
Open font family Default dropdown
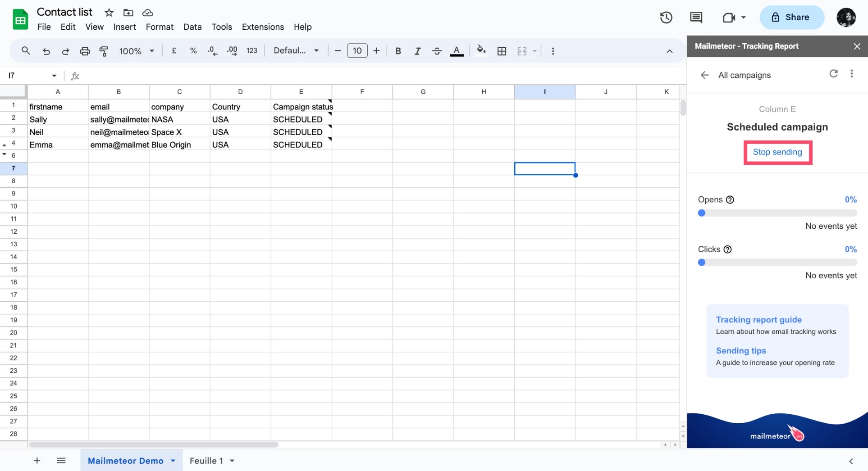[296, 51]
